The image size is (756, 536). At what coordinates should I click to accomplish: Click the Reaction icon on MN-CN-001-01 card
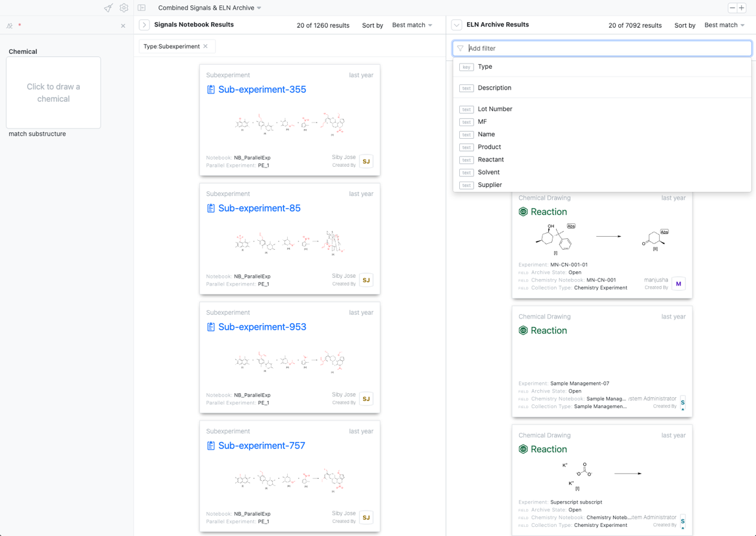click(x=523, y=212)
